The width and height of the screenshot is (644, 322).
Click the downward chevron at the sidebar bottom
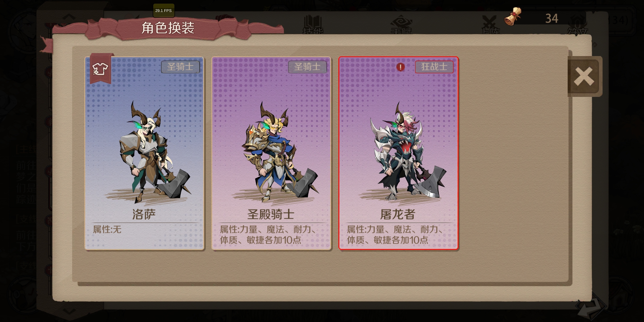[69, 311]
